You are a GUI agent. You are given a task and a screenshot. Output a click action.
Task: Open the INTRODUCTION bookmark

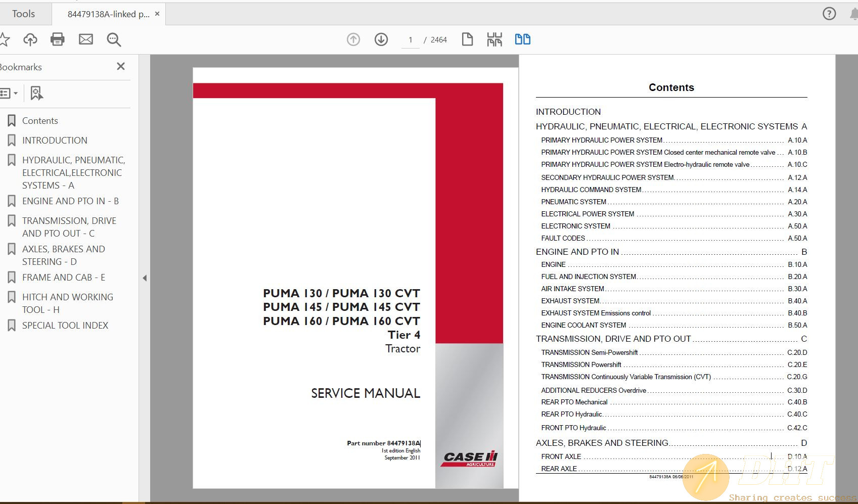click(55, 141)
